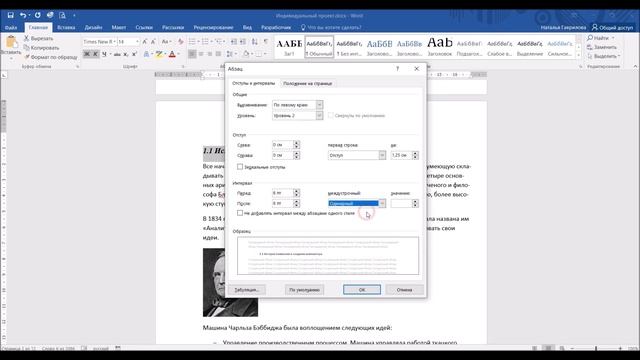Open Рецензирование ribbon tab
Image resolution: width=640 pixels, height=360 pixels.
213,27
